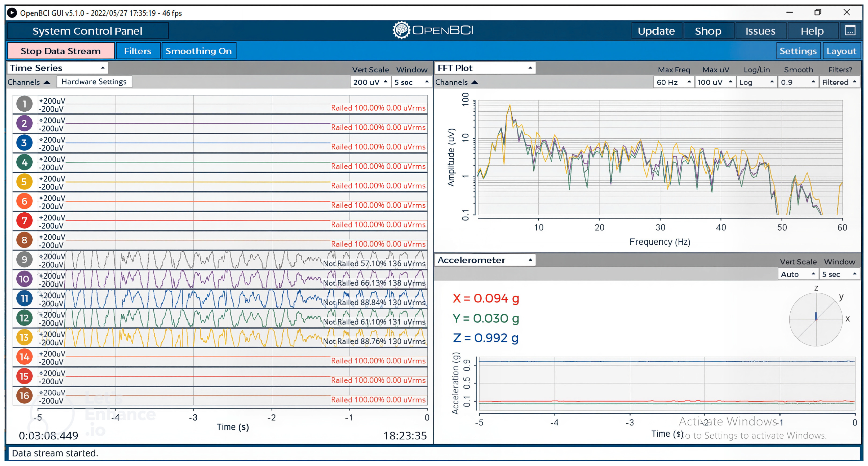
Task: Click the yellow channel 13 icon
Action: pos(24,337)
